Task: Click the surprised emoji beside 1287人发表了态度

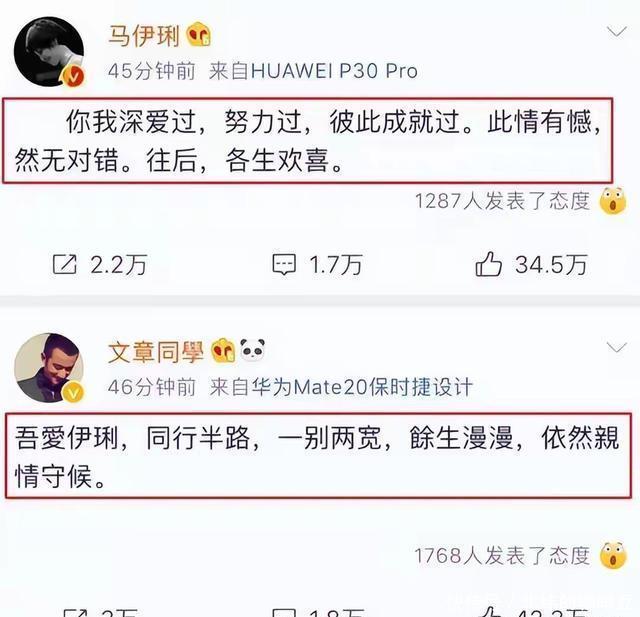Action: coord(613,201)
